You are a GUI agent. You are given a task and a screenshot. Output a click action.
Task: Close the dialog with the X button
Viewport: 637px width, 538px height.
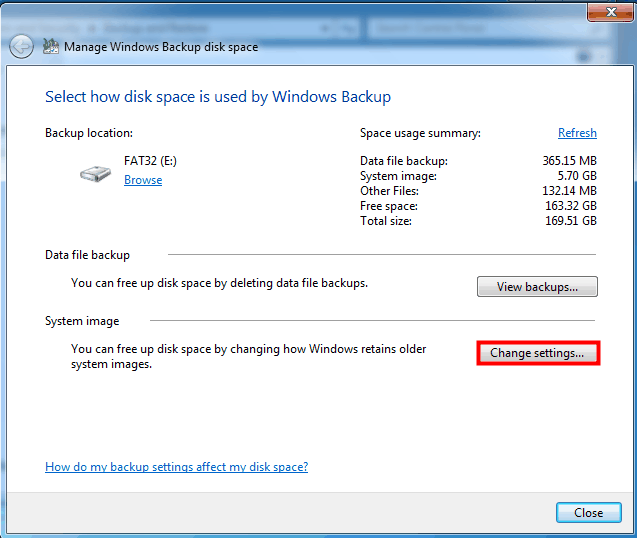click(611, 12)
